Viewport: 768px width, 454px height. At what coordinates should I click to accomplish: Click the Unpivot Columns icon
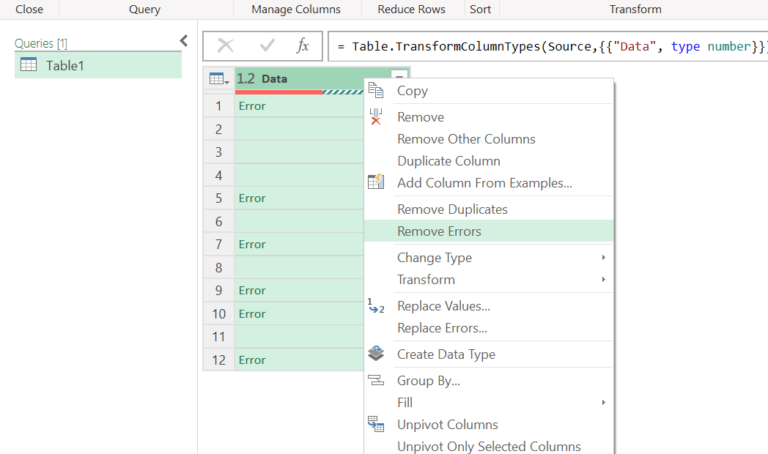click(x=376, y=424)
